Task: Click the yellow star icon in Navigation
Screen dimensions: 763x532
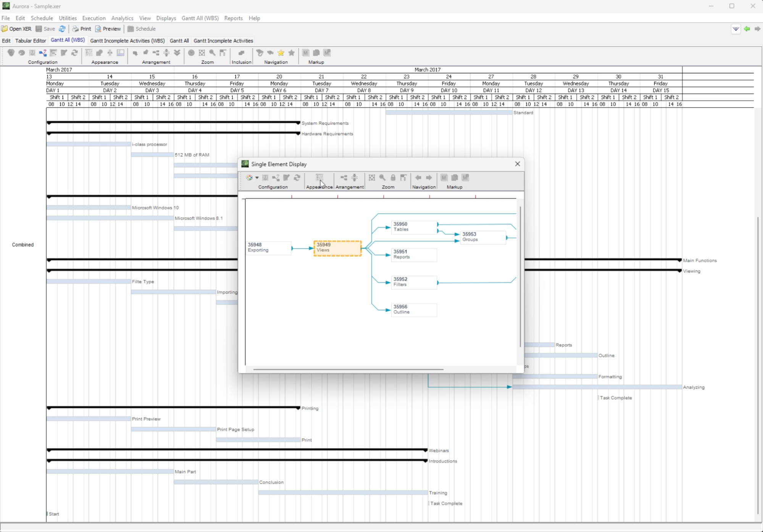Action: pyautogui.click(x=281, y=53)
